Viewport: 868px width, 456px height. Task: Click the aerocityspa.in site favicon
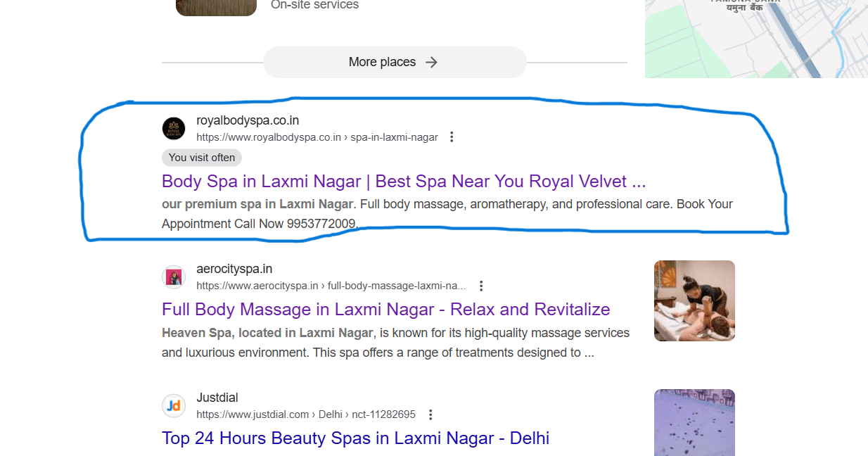coord(173,277)
